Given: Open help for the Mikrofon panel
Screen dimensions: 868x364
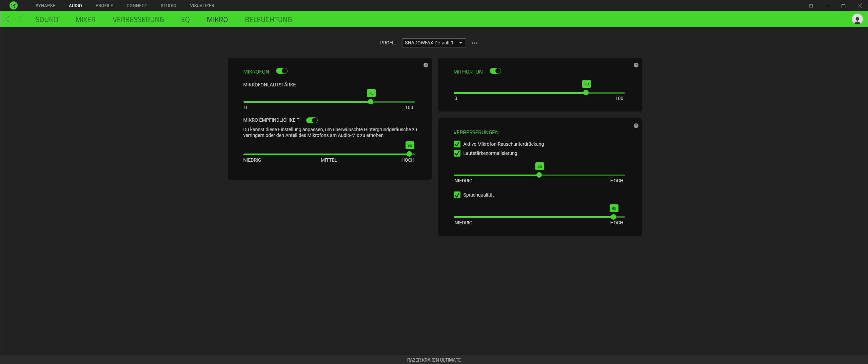Looking at the screenshot, I should (426, 65).
